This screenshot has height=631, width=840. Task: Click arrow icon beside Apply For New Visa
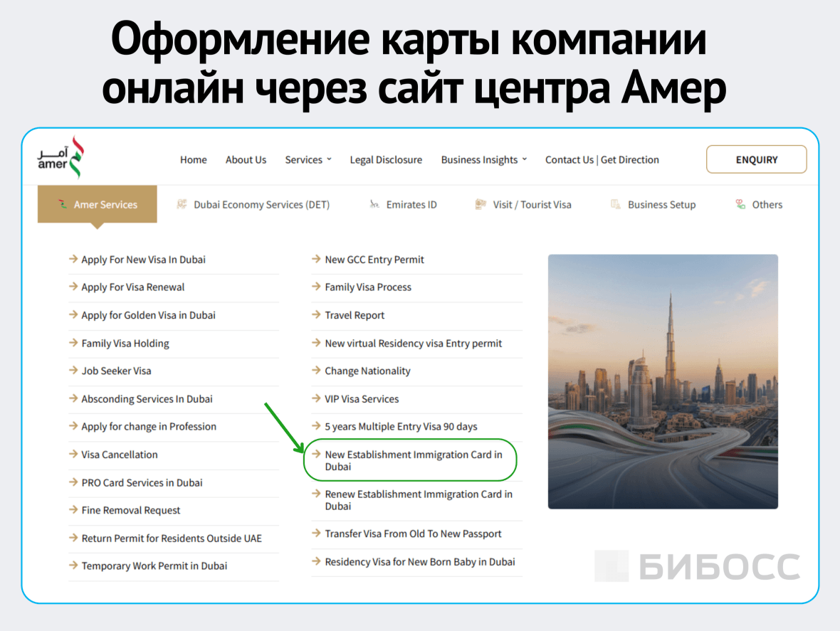[73, 259]
